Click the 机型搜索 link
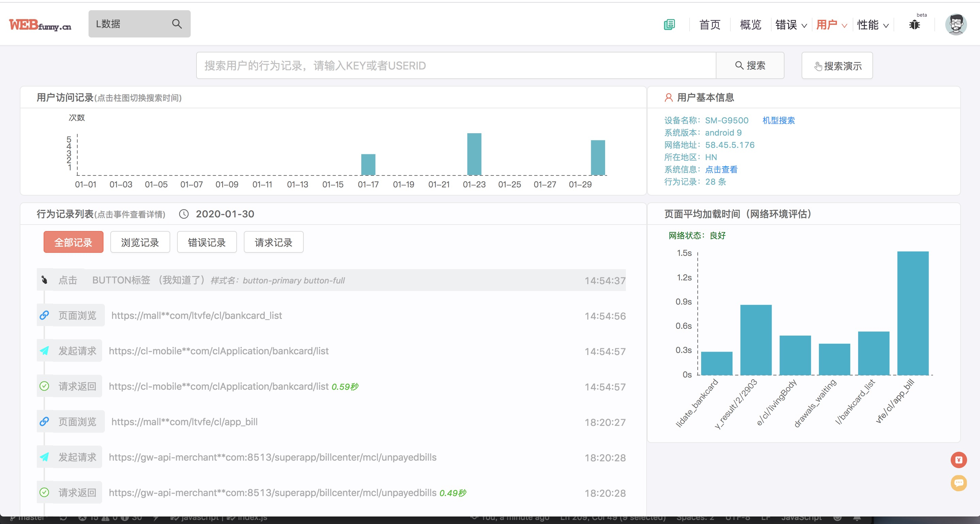This screenshot has width=980, height=524. pos(778,120)
